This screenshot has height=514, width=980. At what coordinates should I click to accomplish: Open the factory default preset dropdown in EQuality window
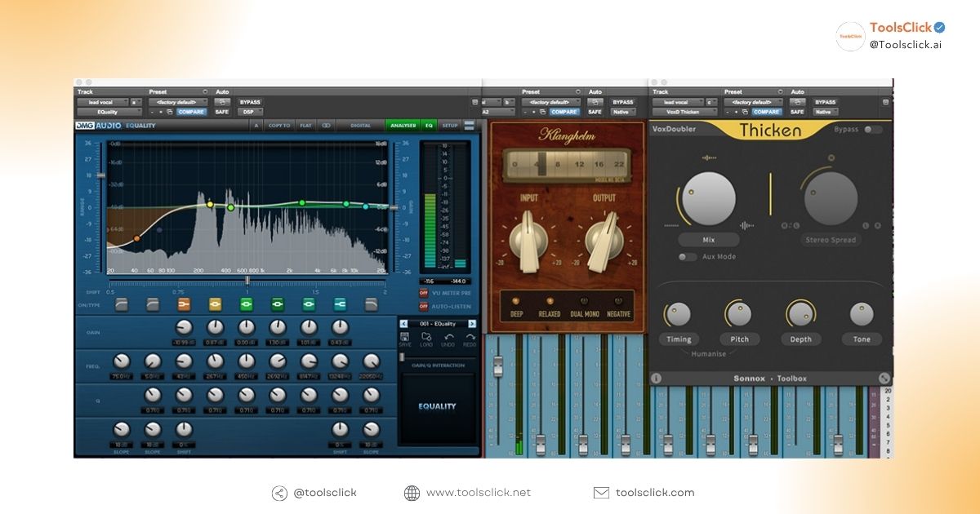coord(177,102)
